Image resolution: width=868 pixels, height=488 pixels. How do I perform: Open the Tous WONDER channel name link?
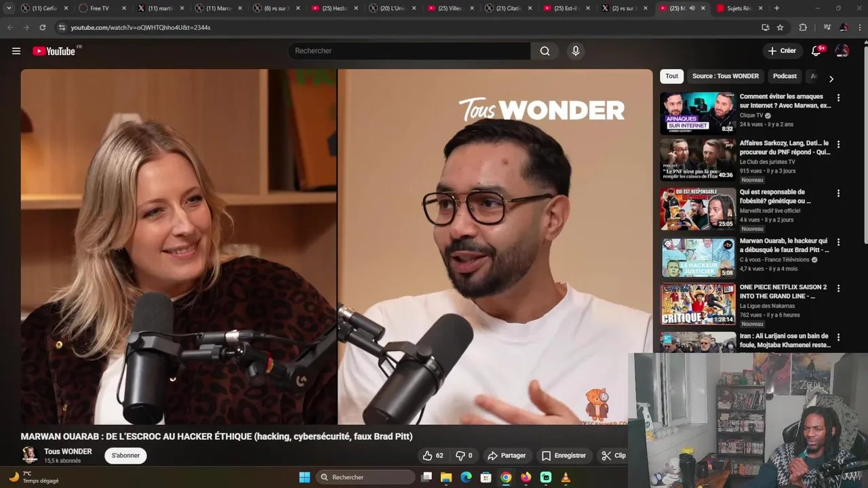click(68, 451)
